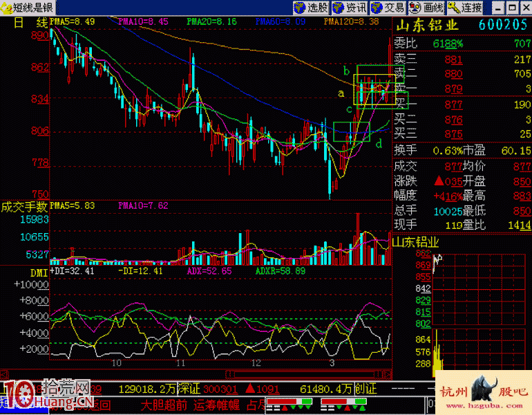Click the 幅度 +4.16% change value
532x415 pixels.
(448, 196)
